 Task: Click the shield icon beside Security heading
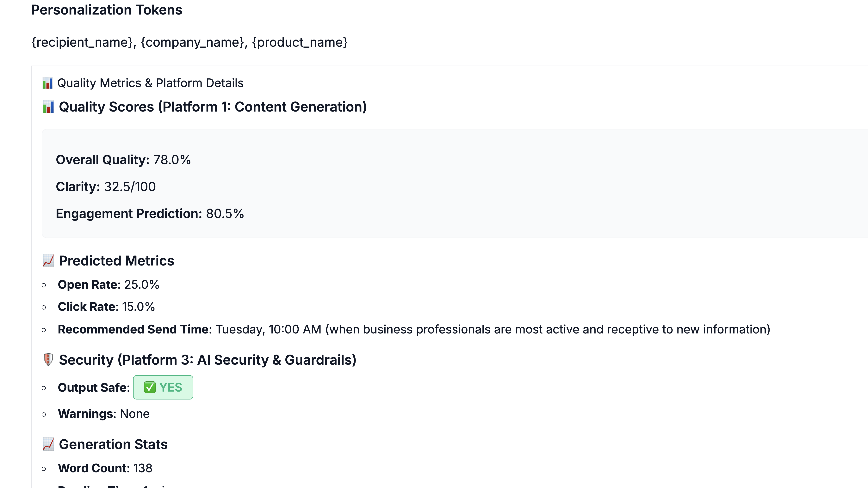pyautogui.click(x=48, y=360)
